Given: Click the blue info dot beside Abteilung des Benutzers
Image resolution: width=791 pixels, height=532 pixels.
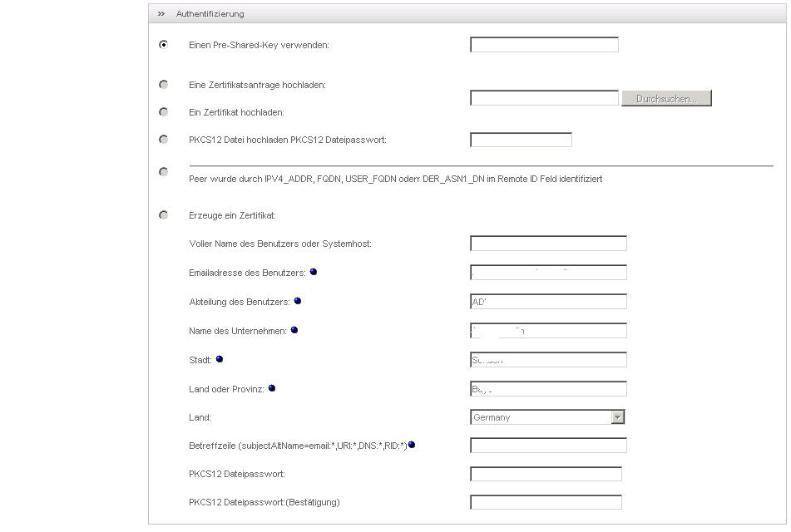Looking at the screenshot, I should [298, 301].
